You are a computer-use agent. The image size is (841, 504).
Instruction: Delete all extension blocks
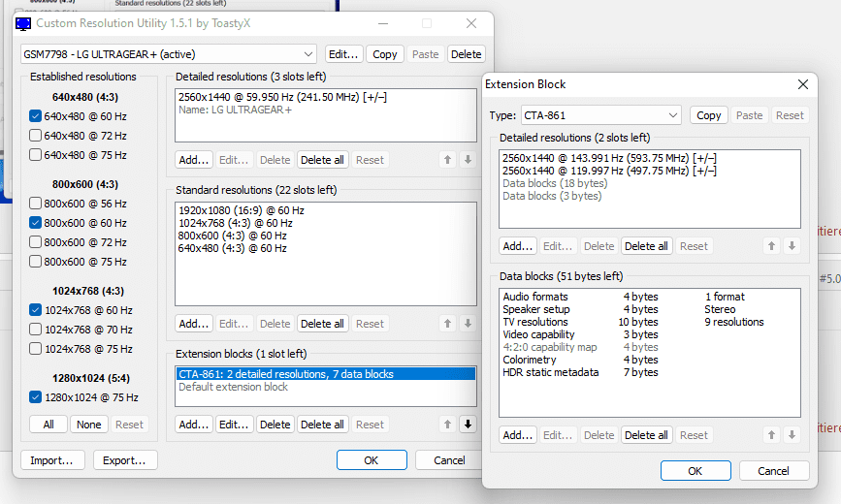pos(322,425)
